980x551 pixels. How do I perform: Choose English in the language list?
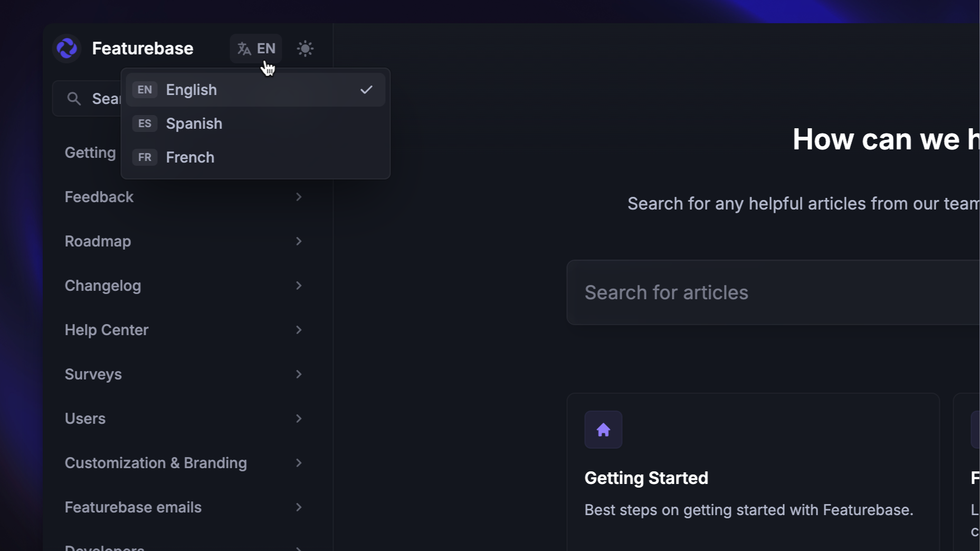[x=191, y=90]
